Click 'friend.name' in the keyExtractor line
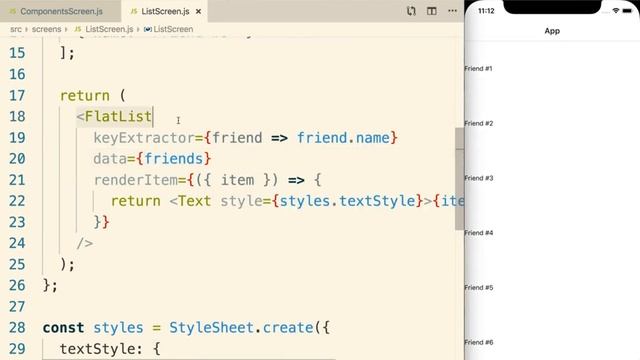 click(343, 138)
